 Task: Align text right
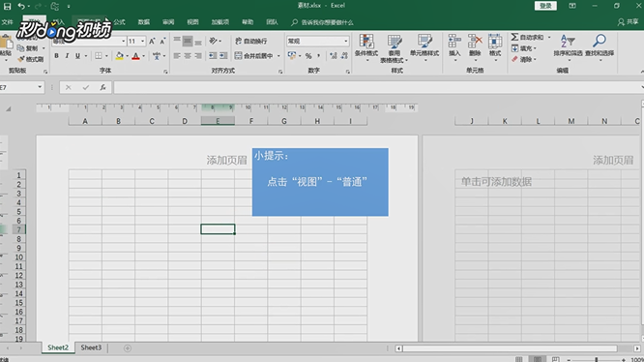coord(198,56)
